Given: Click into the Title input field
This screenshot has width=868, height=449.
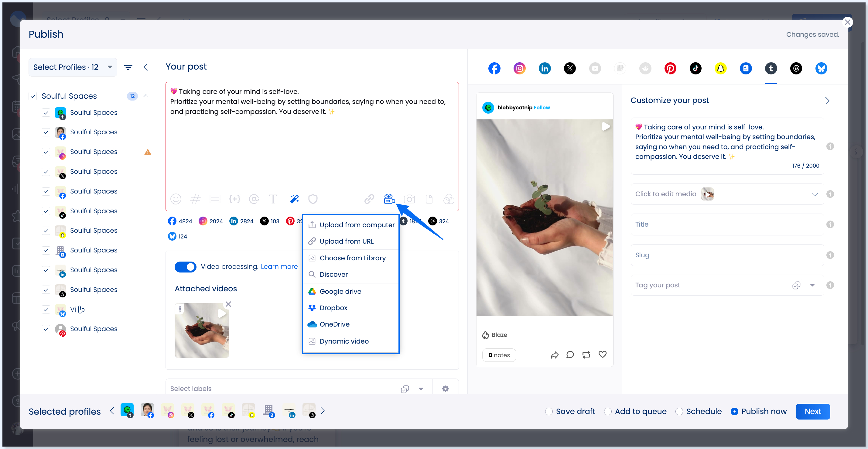Looking at the screenshot, I should tap(727, 224).
